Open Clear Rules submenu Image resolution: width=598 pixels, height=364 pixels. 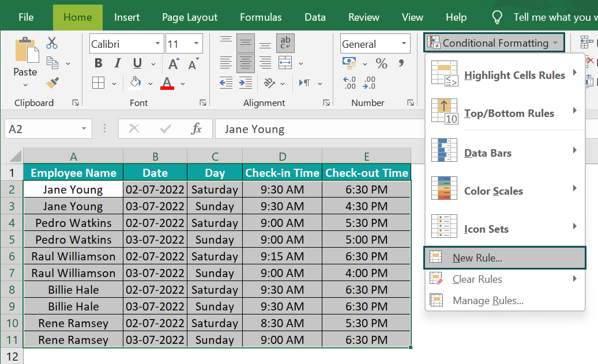[x=505, y=279]
